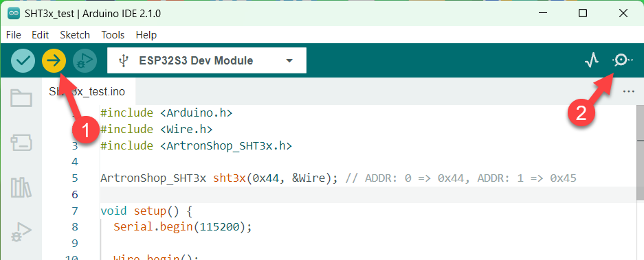
Task: Select the SHT3x_test.ino tab
Action: [89, 91]
